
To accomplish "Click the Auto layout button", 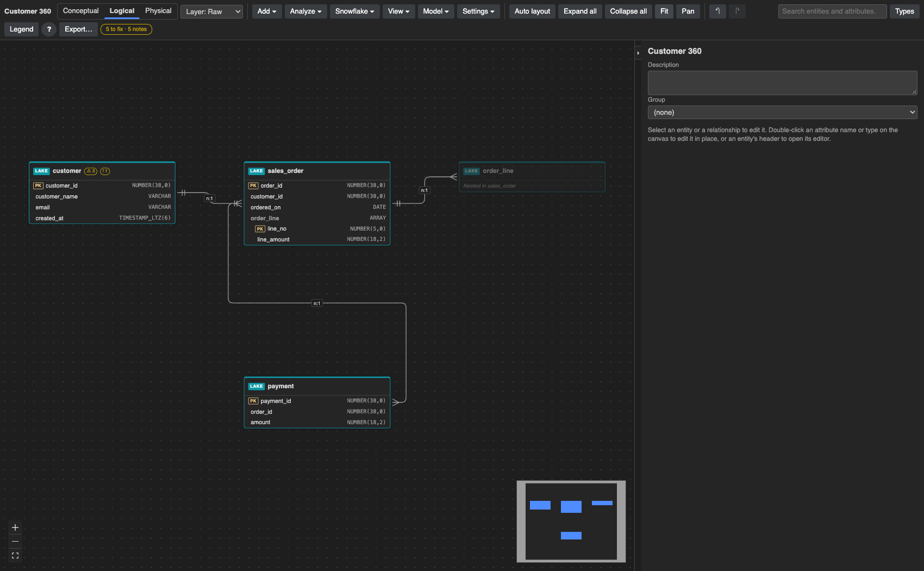I will (532, 11).
